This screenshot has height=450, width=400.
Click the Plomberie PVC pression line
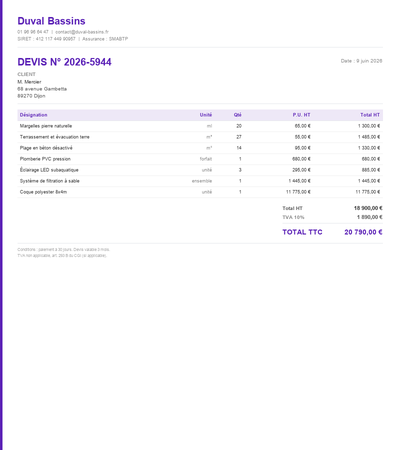pos(200,159)
